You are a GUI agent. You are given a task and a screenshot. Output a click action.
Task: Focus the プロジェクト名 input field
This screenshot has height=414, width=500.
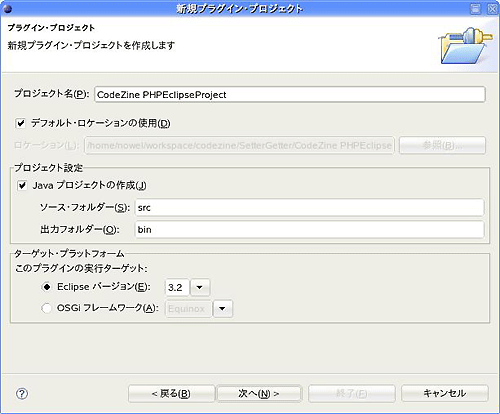(290, 95)
